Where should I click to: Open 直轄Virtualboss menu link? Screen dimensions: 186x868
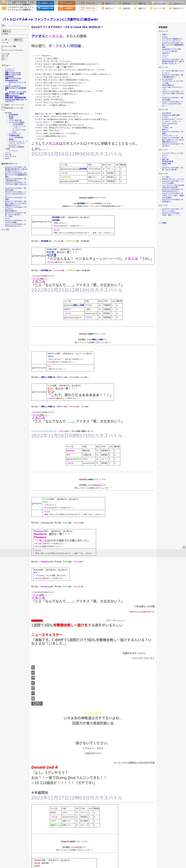click(12, 96)
